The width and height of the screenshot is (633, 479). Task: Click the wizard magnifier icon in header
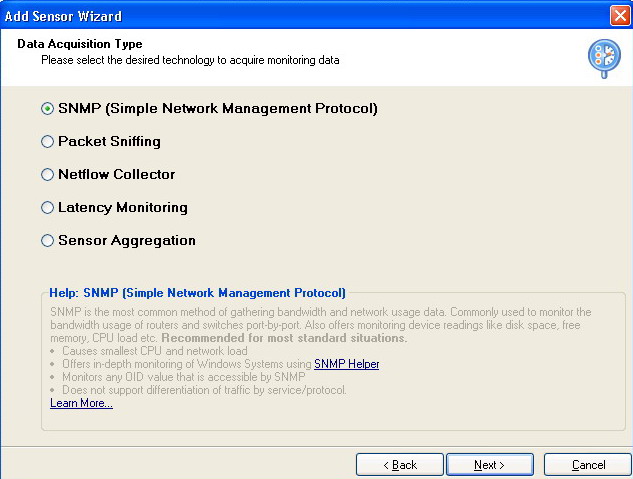pos(604,58)
